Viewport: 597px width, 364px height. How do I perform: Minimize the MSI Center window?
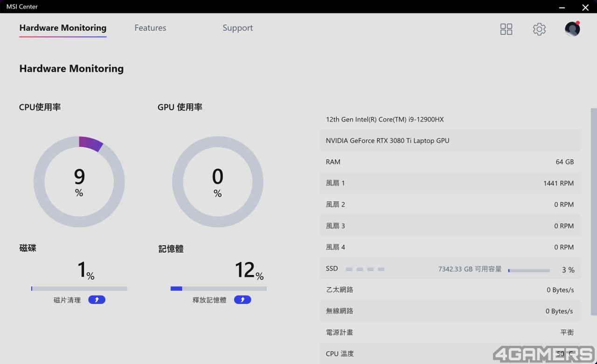[562, 7]
